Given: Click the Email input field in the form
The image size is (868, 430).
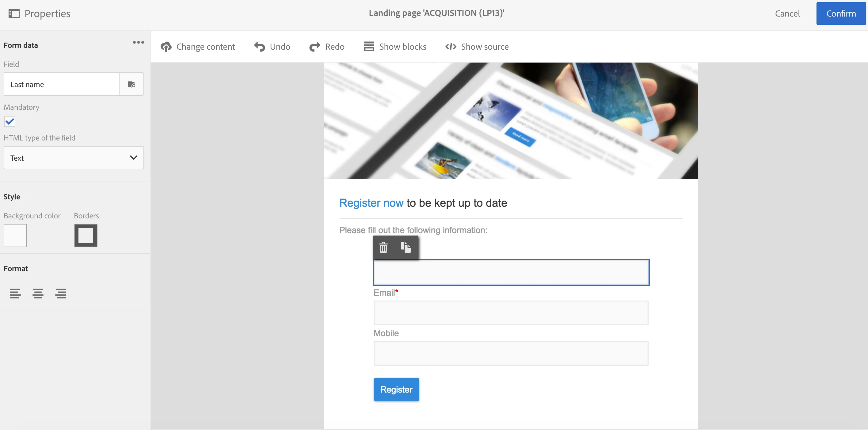Looking at the screenshot, I should point(511,313).
